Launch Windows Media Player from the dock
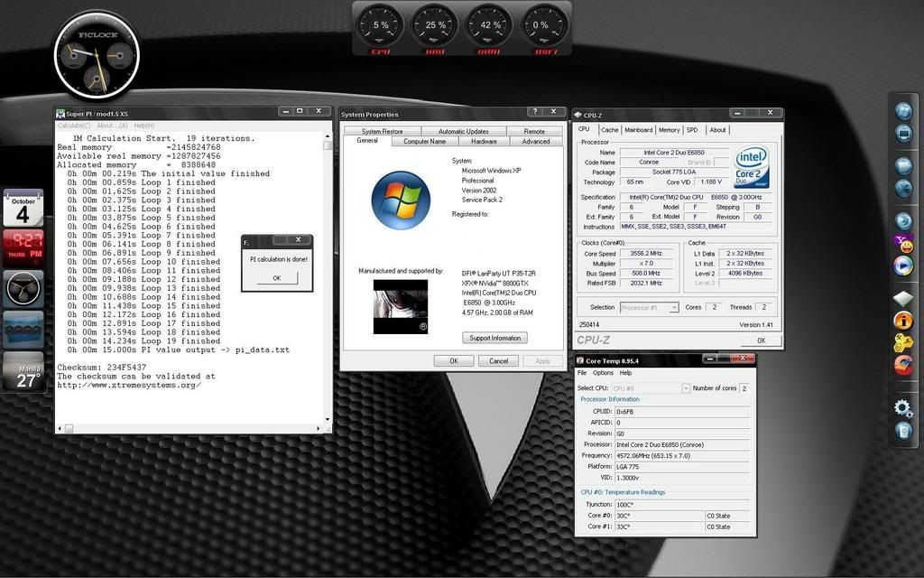The height and width of the screenshot is (578, 924). click(x=903, y=266)
